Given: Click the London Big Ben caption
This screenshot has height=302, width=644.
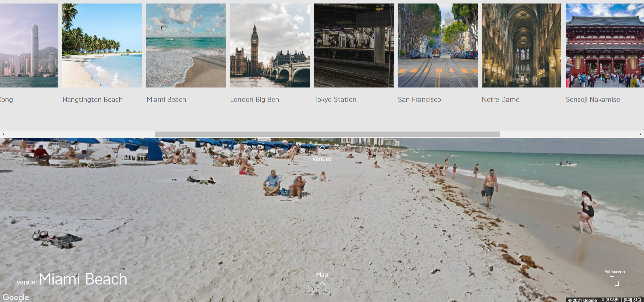Looking at the screenshot, I should [x=255, y=100].
